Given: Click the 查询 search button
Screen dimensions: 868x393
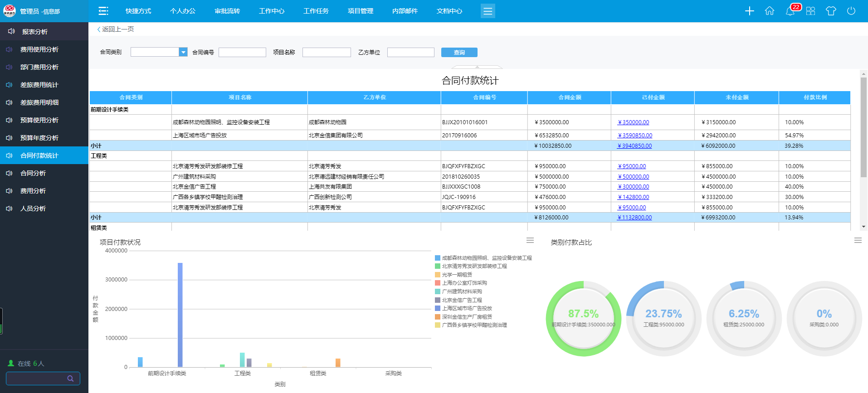Looking at the screenshot, I should tap(459, 53).
